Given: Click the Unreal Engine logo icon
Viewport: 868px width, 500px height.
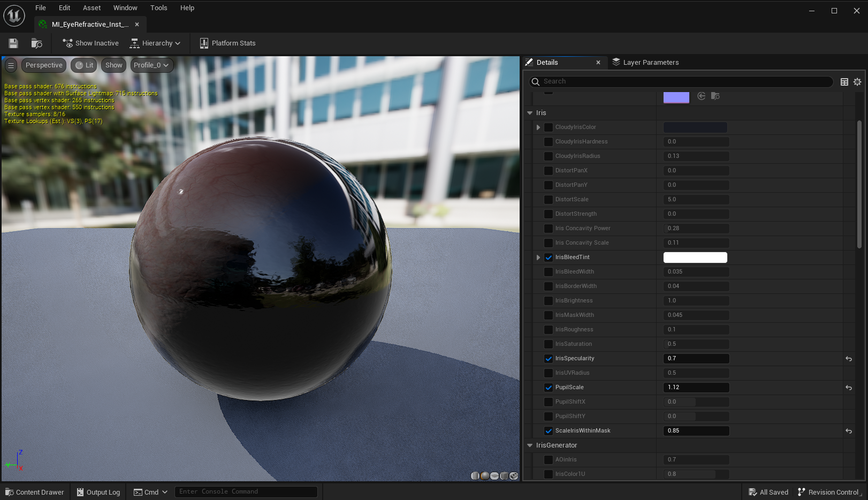Looking at the screenshot, I should (14, 15).
